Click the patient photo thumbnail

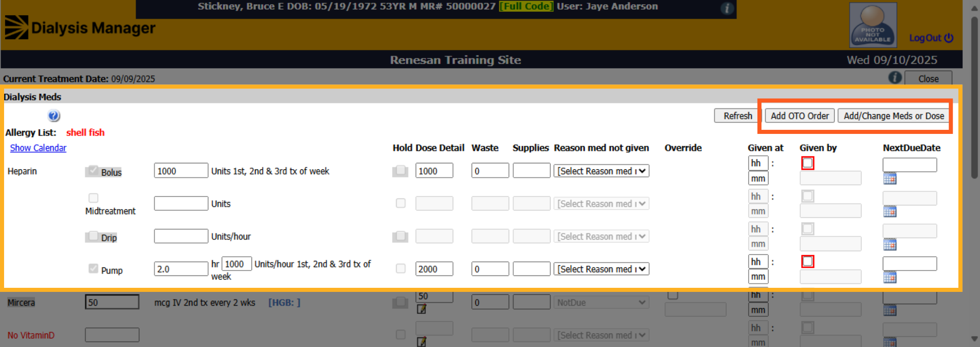(873, 24)
